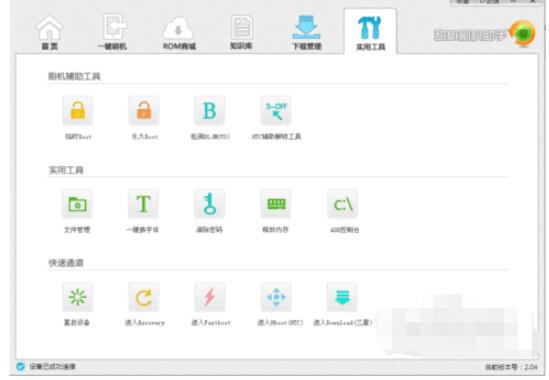Open the green folder file manager tool
This screenshot has width=549, height=380.
click(77, 204)
